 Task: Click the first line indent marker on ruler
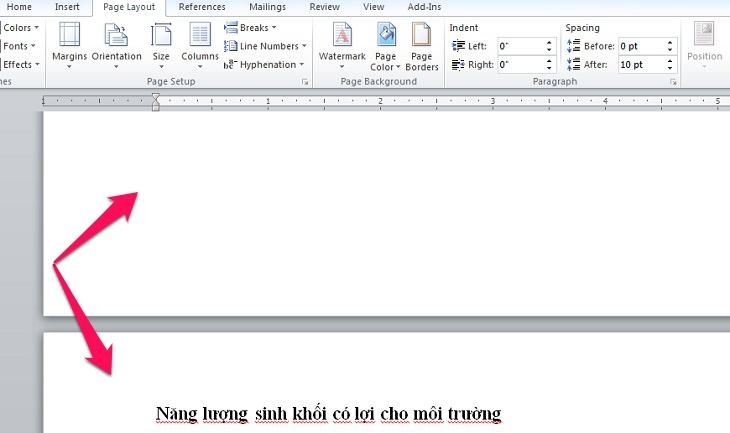click(156, 97)
